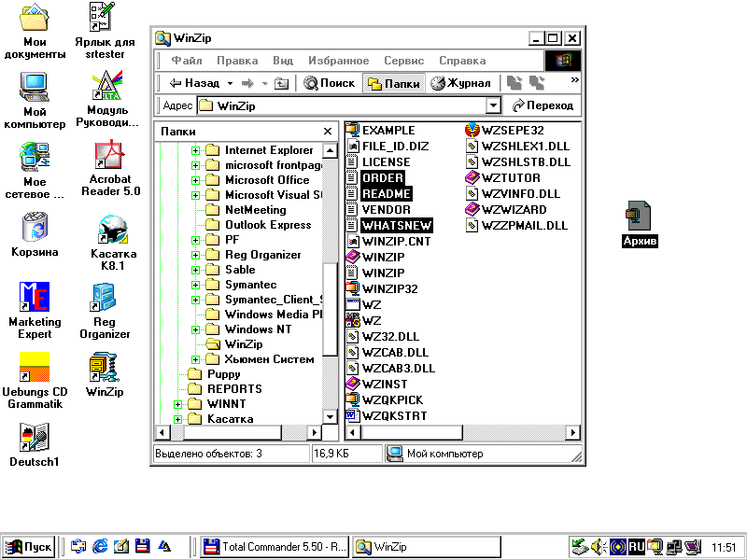Click file list scroll right arrow

point(573,432)
